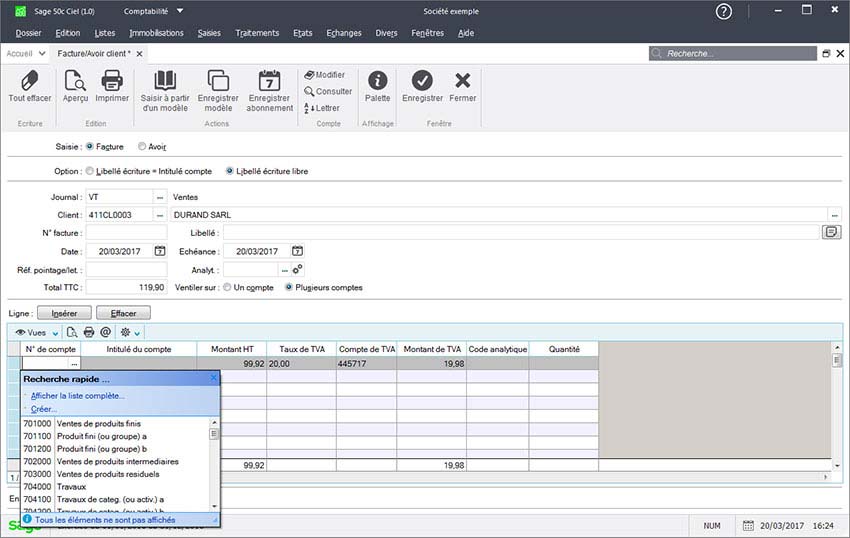
Task: Expand the Comptabilité dropdown in title bar
Action: 179,11
